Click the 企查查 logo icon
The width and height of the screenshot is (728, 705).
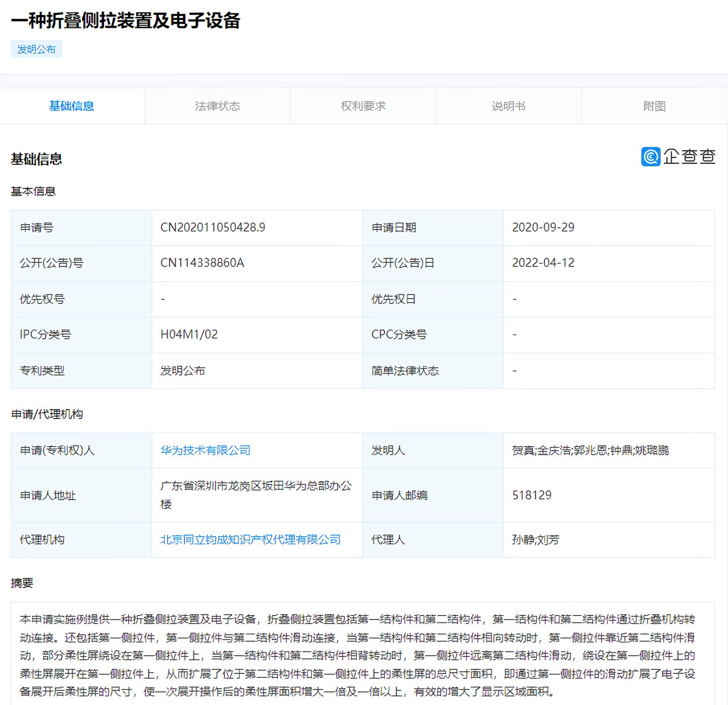[650, 157]
